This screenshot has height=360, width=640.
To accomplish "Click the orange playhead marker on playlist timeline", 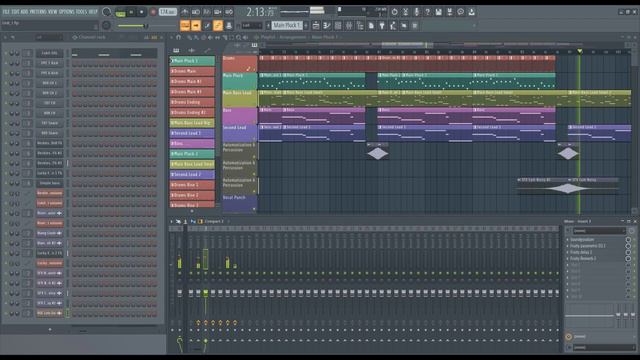I will click(x=580, y=51).
